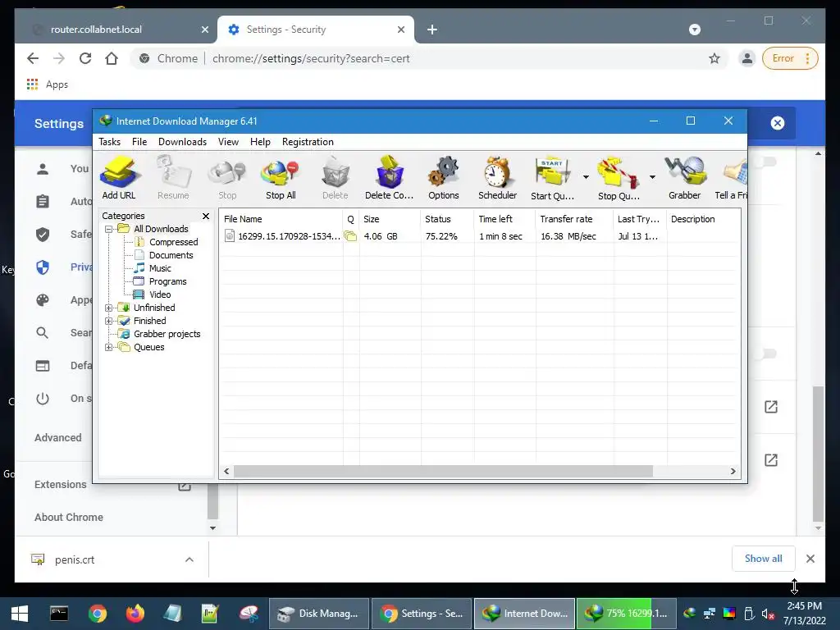Image resolution: width=840 pixels, height=630 pixels.
Task: Open IDM Options gear icon
Action: tap(444, 178)
